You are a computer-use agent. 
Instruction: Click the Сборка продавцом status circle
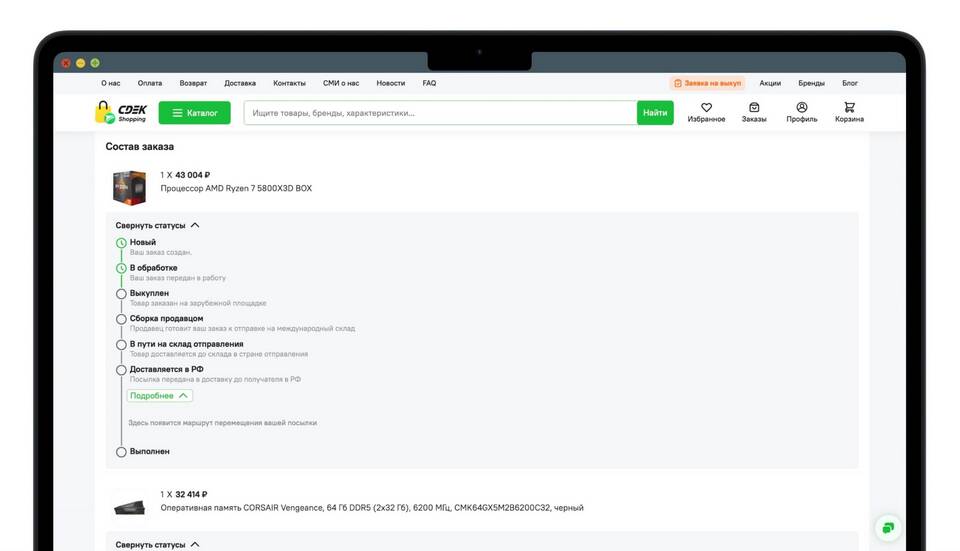(121, 319)
